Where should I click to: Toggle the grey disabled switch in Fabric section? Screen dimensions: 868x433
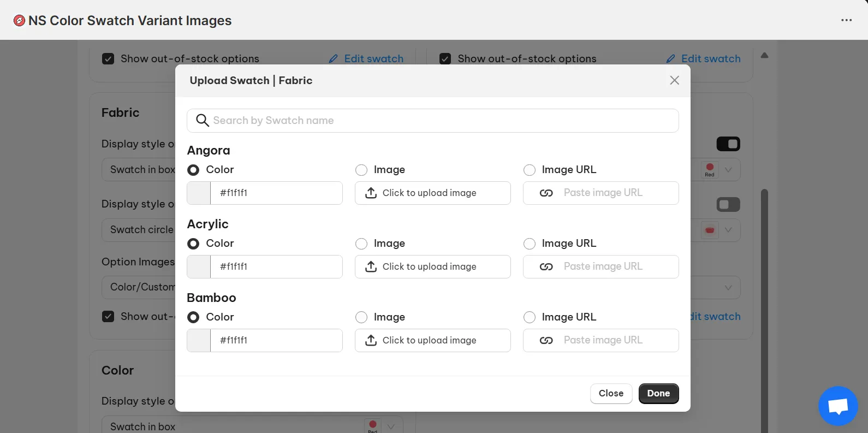coord(728,205)
